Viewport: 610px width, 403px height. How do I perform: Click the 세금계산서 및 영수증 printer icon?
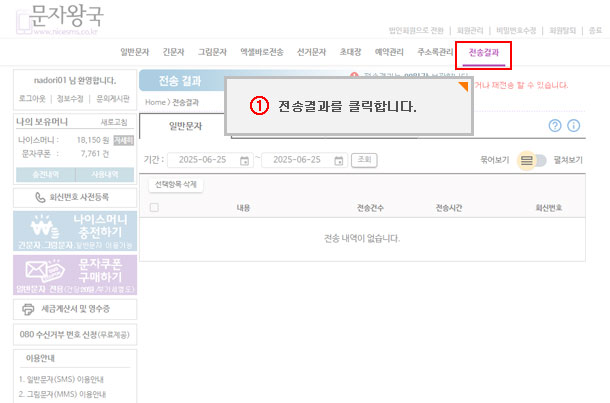pyautogui.click(x=28, y=310)
